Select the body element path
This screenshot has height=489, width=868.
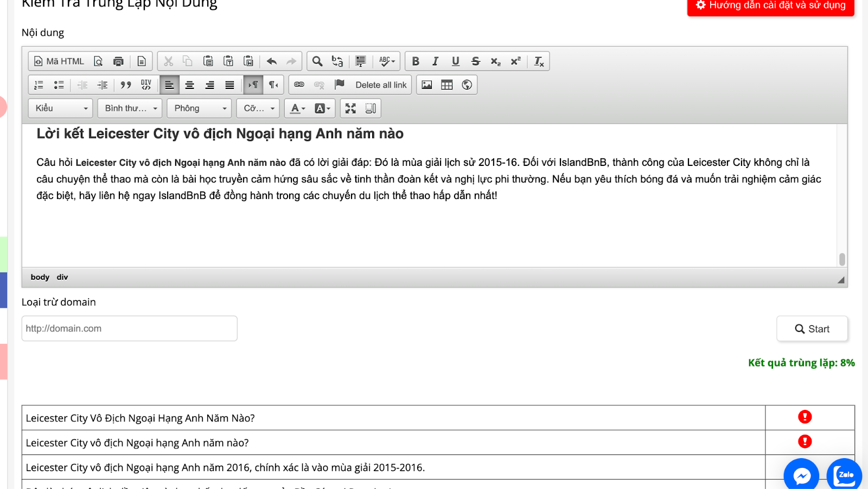tap(40, 277)
